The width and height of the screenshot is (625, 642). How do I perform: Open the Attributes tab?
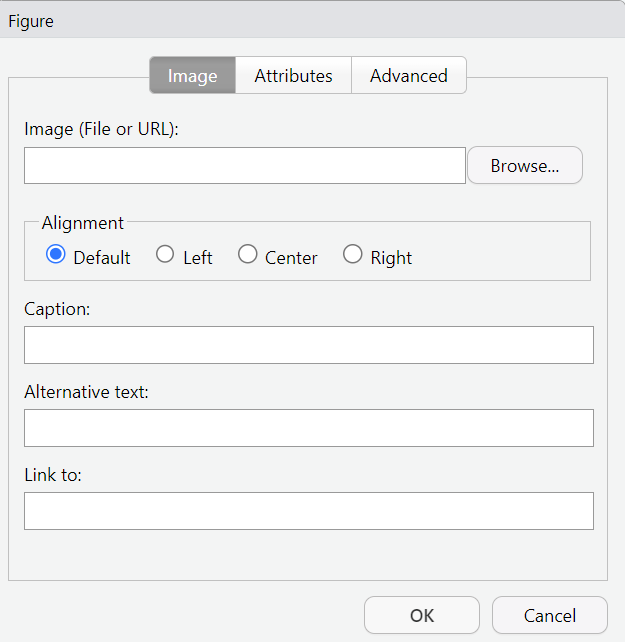(293, 75)
